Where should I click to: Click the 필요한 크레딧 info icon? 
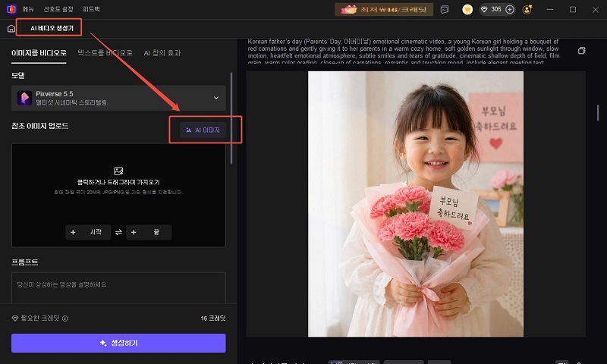[x=65, y=318]
